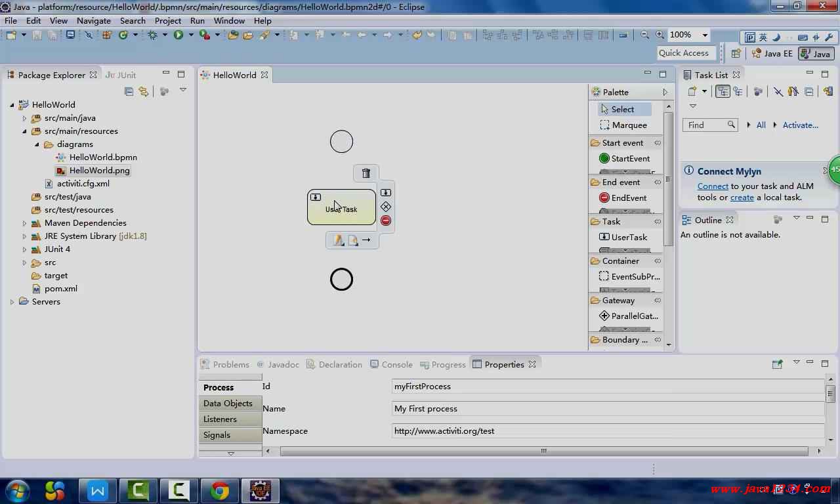Choose the Marquee selection tool
840x504 pixels.
coord(623,125)
